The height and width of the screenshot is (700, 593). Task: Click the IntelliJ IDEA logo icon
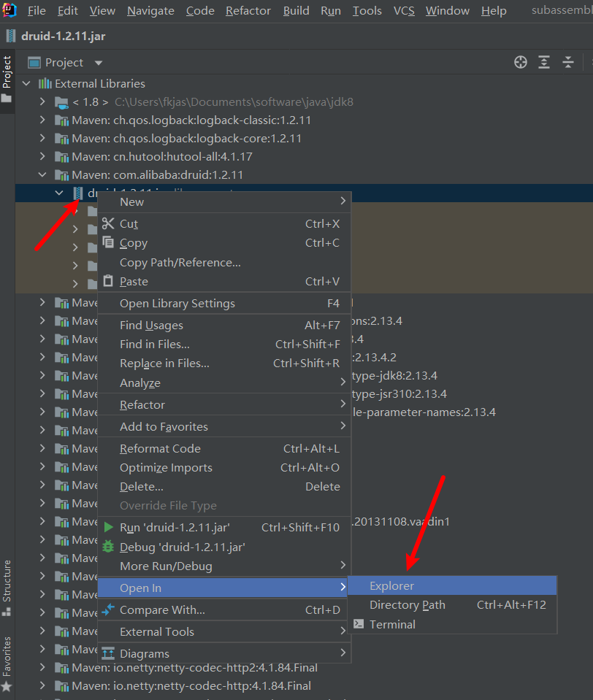click(x=9, y=9)
